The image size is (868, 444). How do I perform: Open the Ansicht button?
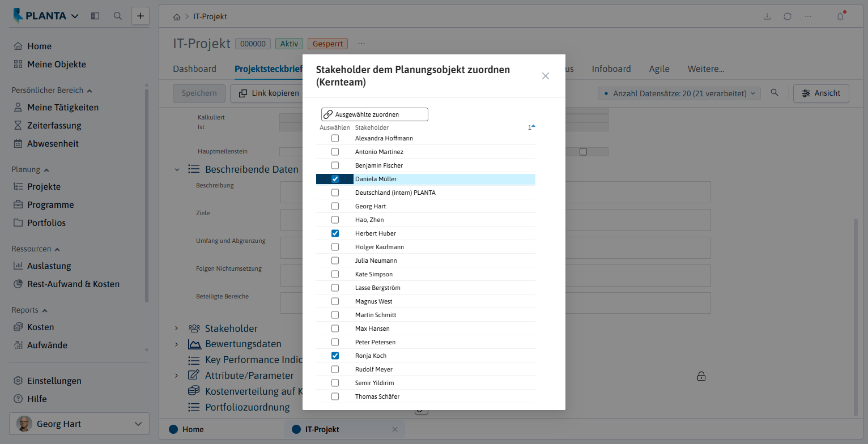[821, 93]
